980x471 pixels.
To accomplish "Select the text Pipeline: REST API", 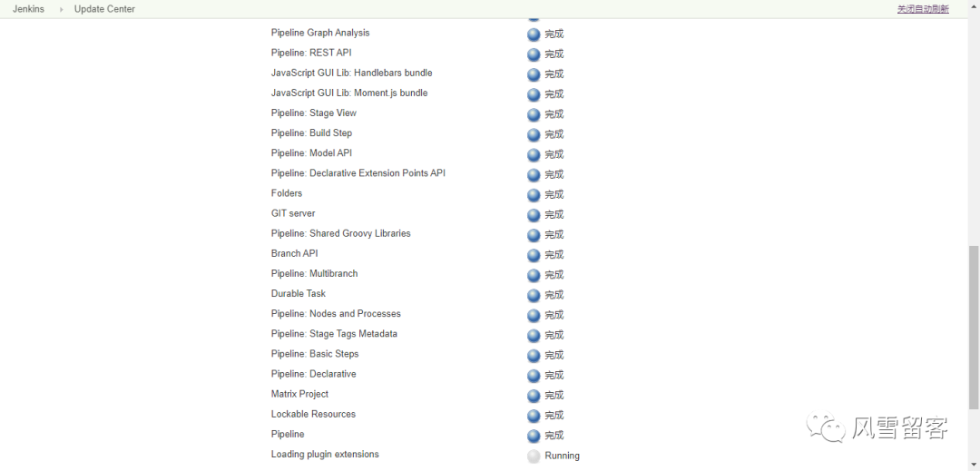I will click(311, 53).
